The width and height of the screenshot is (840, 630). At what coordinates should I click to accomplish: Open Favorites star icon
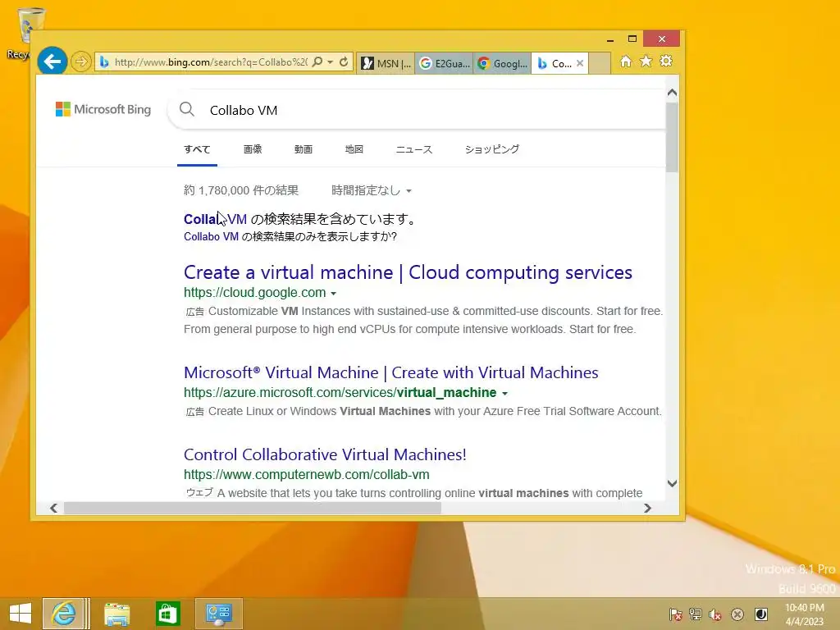click(x=646, y=61)
